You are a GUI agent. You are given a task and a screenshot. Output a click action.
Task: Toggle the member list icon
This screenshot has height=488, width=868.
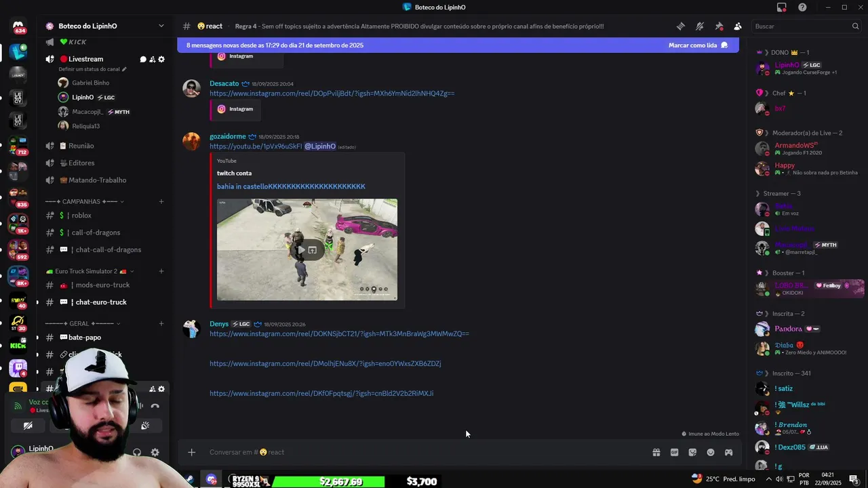[738, 26]
